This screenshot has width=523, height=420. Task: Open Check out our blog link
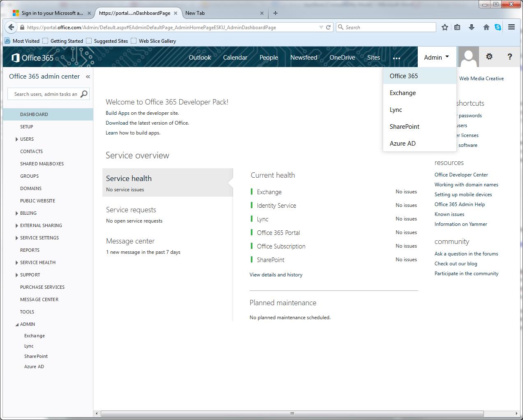[x=456, y=264]
